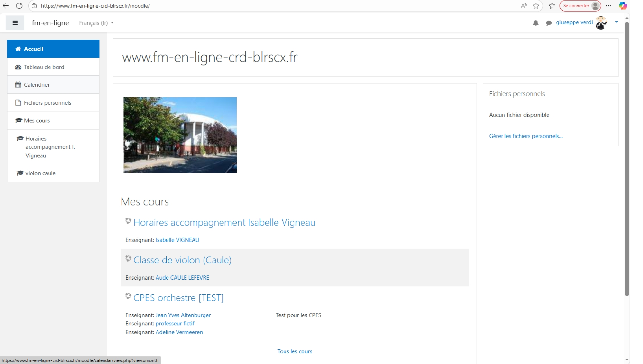Go to Tableau de bord in the sidebar
This screenshot has width=643, height=364.
coord(44,67)
